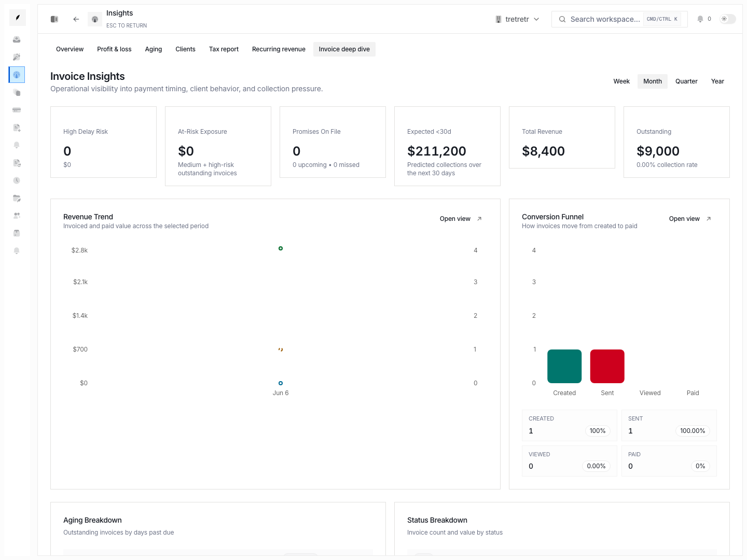Image resolution: width=747 pixels, height=560 pixels.
Task: Toggle the light/dark theme switch
Action: click(727, 19)
